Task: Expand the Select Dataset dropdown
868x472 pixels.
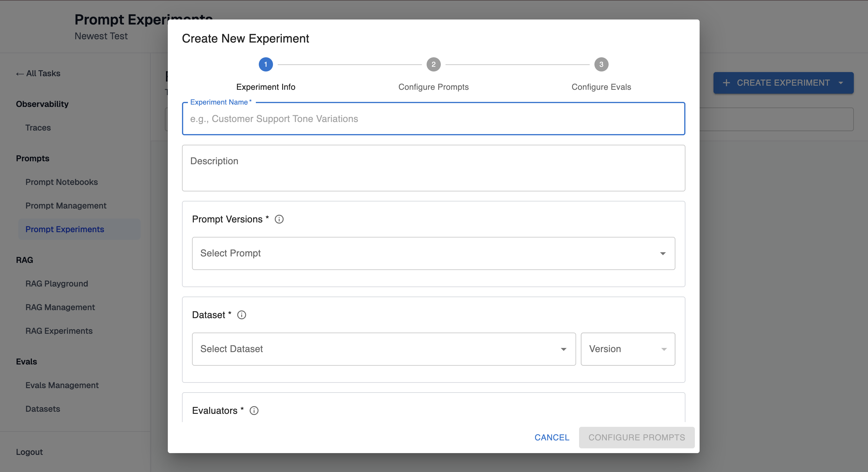Action: click(x=383, y=349)
